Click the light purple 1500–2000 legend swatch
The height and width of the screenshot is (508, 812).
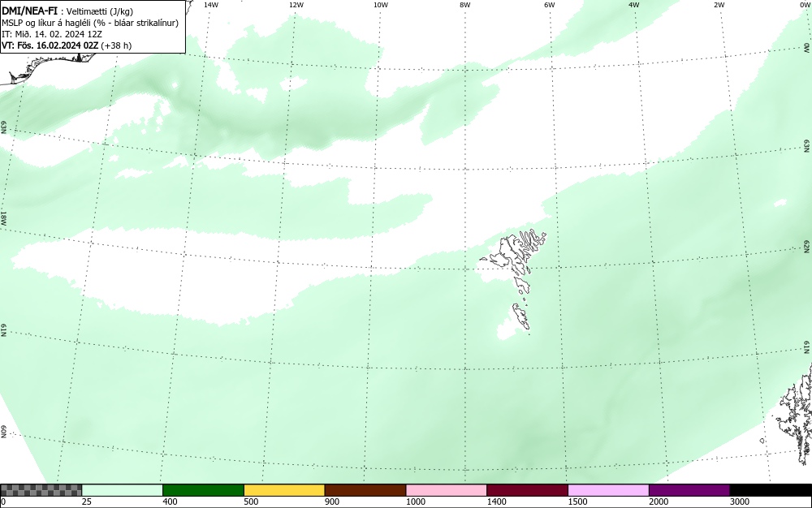click(x=608, y=490)
